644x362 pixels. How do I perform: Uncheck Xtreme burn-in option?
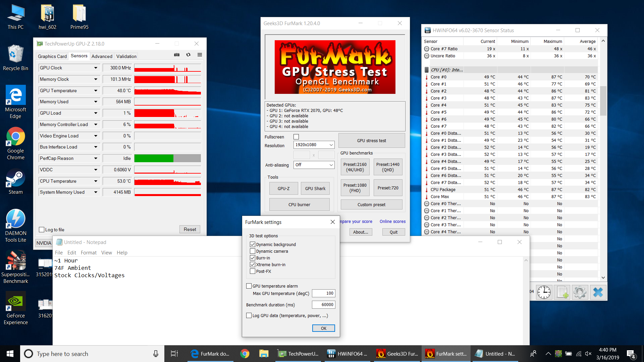coord(253,264)
